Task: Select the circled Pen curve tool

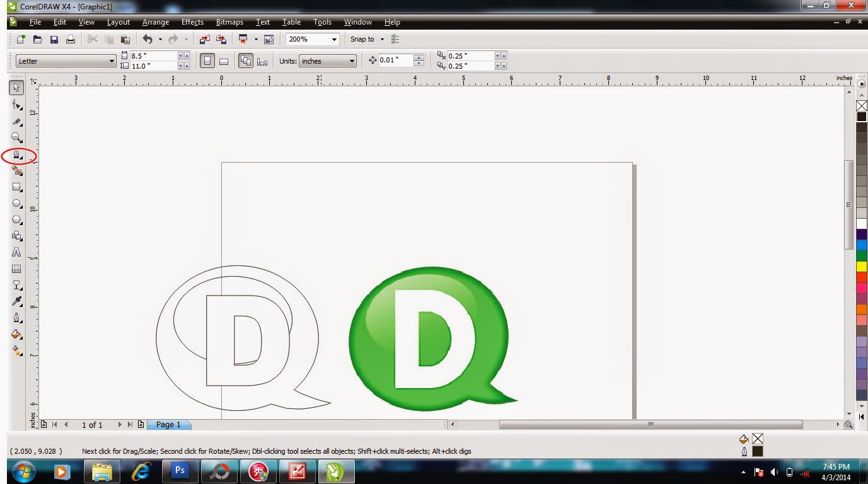Action: (x=18, y=154)
